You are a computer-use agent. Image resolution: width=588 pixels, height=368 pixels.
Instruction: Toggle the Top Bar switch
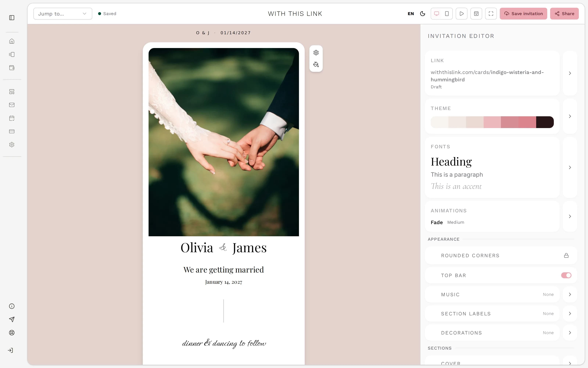click(566, 275)
